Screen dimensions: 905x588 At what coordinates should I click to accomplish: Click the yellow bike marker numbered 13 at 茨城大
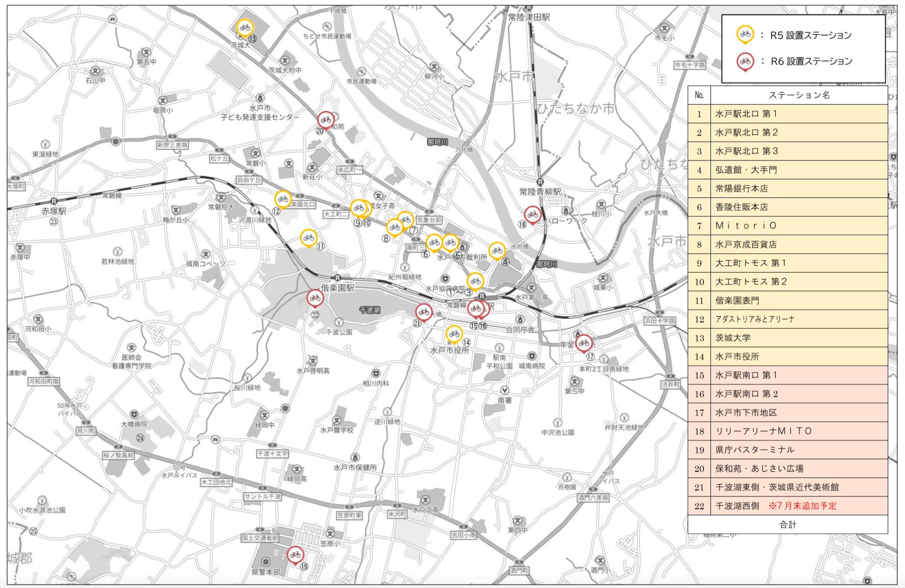245,27
